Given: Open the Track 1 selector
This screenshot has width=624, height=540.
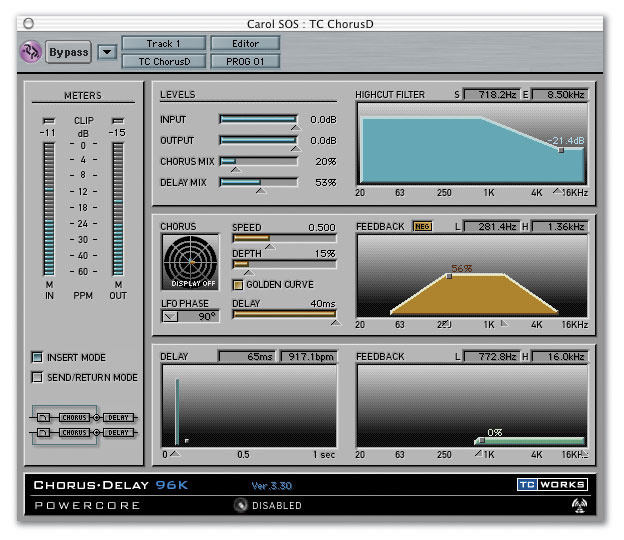Looking at the screenshot, I should pos(164,44).
